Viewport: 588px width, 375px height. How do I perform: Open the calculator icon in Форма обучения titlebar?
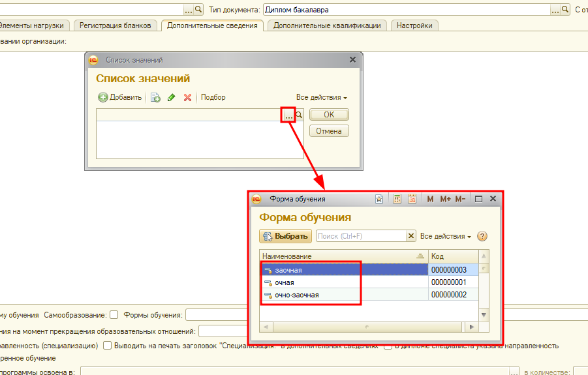(397, 199)
